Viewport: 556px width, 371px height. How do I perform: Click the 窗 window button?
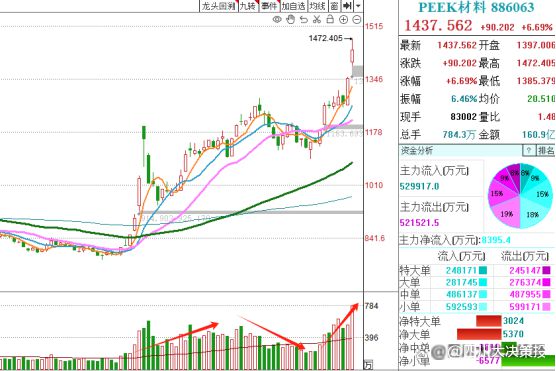coord(334,6)
